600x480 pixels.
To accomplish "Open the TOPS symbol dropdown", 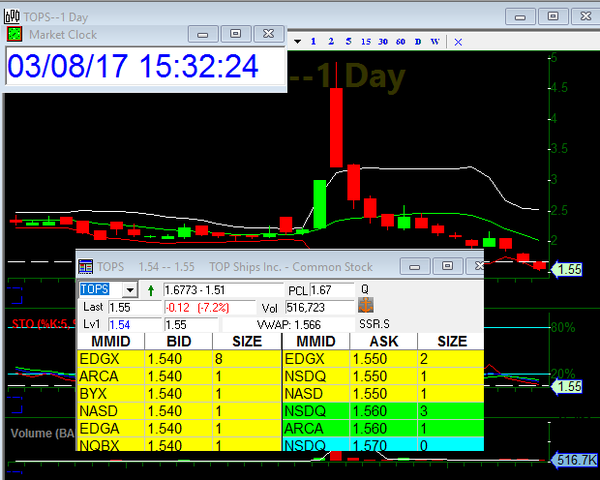I will pos(129,290).
